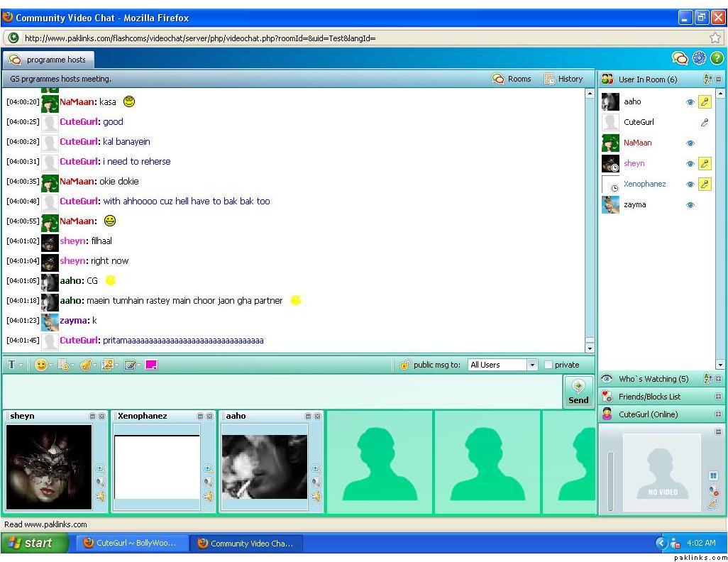Click the text formatting T icon
The height and width of the screenshot is (562, 728).
(11, 365)
